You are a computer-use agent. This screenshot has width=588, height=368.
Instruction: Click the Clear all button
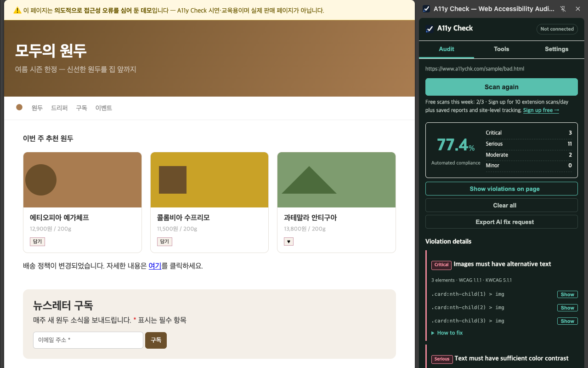pos(501,205)
